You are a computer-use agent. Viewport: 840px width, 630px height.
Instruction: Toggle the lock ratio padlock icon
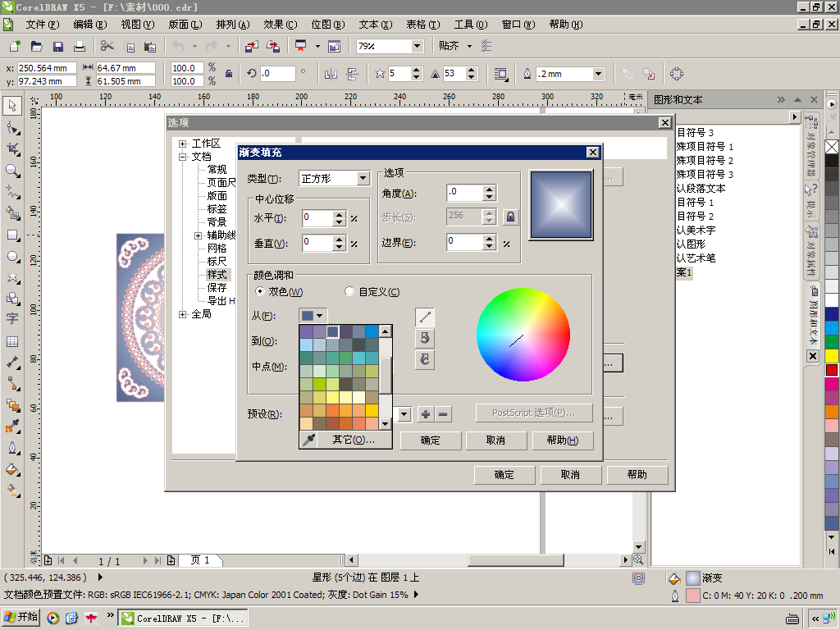click(229, 74)
